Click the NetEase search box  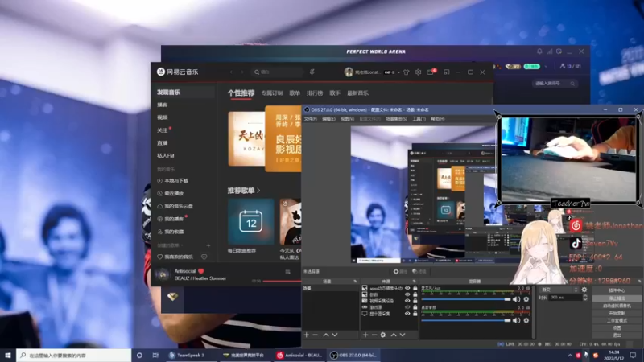pyautogui.click(x=278, y=72)
